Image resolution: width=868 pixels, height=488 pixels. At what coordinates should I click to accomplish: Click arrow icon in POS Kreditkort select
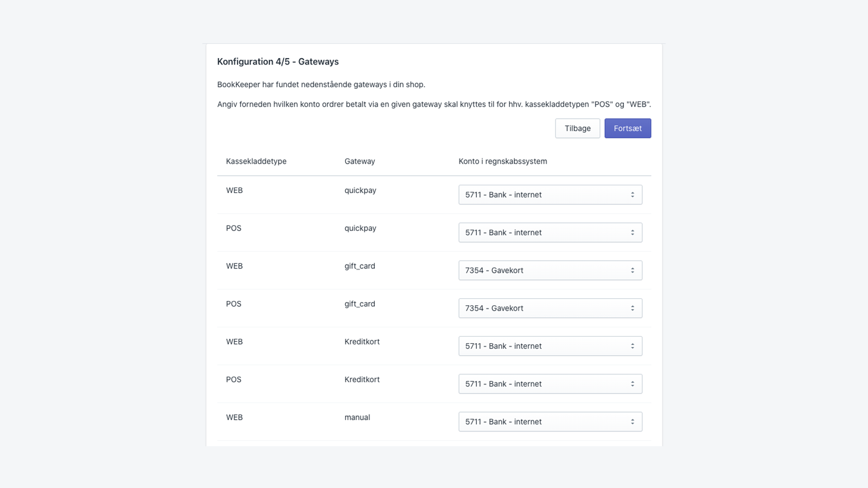point(633,384)
